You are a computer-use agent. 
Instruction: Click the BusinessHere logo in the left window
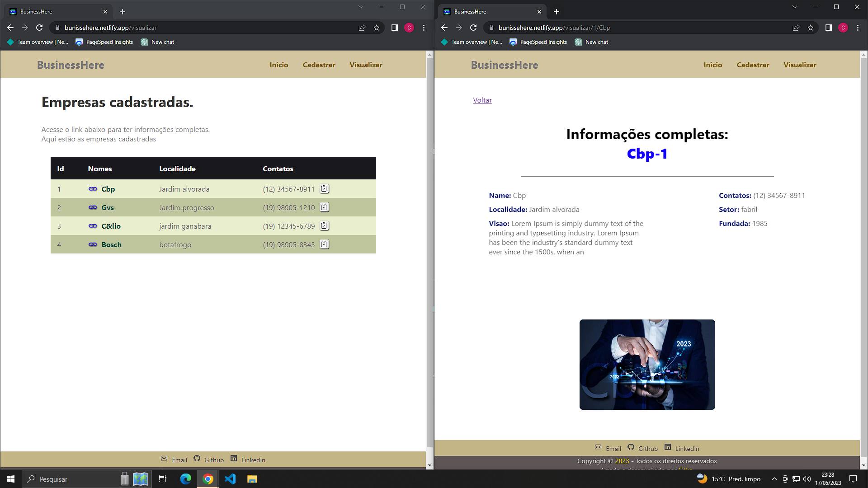point(71,65)
